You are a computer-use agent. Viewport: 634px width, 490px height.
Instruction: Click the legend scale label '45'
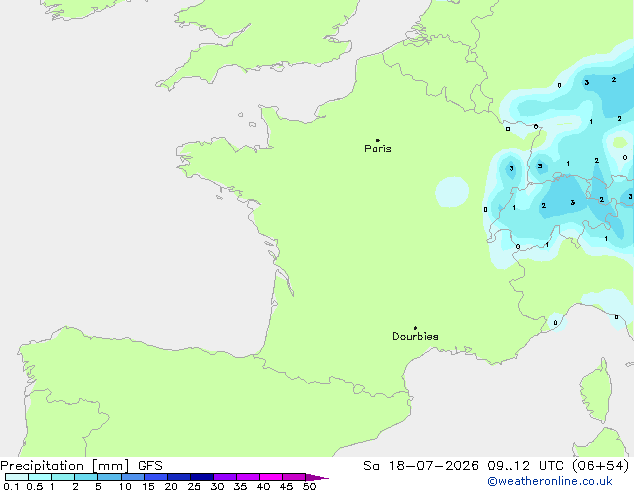286,486
